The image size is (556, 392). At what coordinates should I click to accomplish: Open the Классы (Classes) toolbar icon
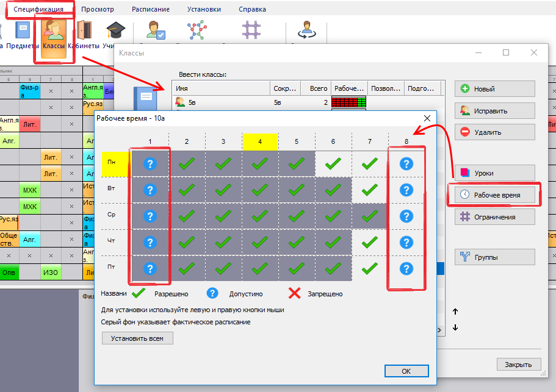[54, 36]
